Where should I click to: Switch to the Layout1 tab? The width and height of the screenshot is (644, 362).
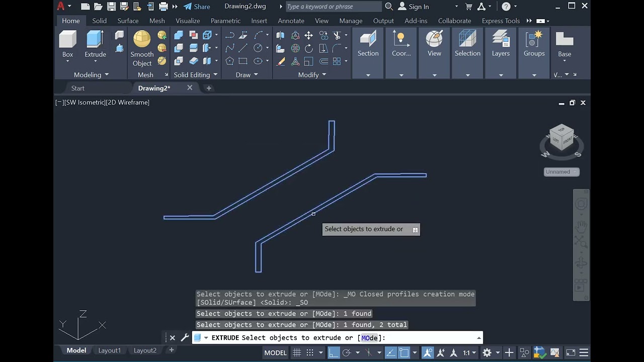pyautogui.click(x=110, y=350)
